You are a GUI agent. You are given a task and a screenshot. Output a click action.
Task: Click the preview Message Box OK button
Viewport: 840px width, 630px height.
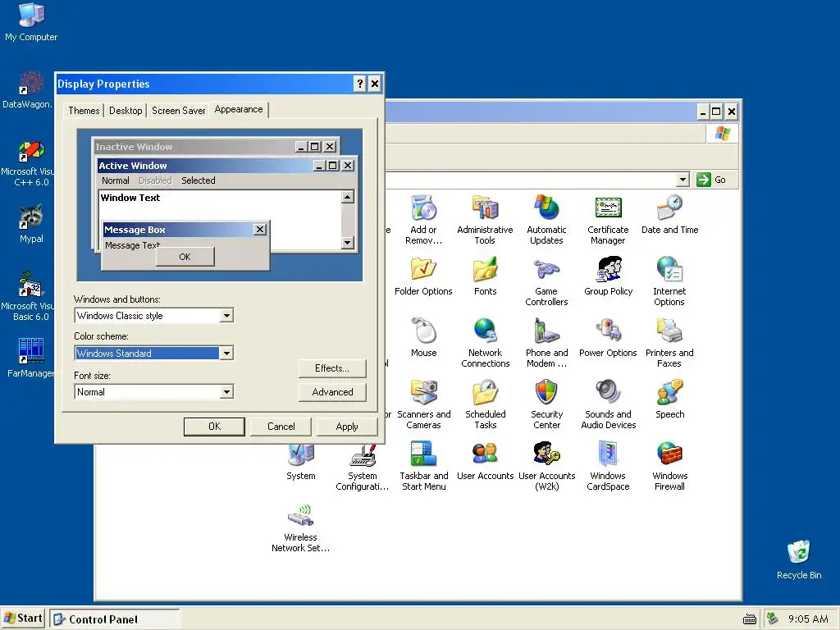185,257
